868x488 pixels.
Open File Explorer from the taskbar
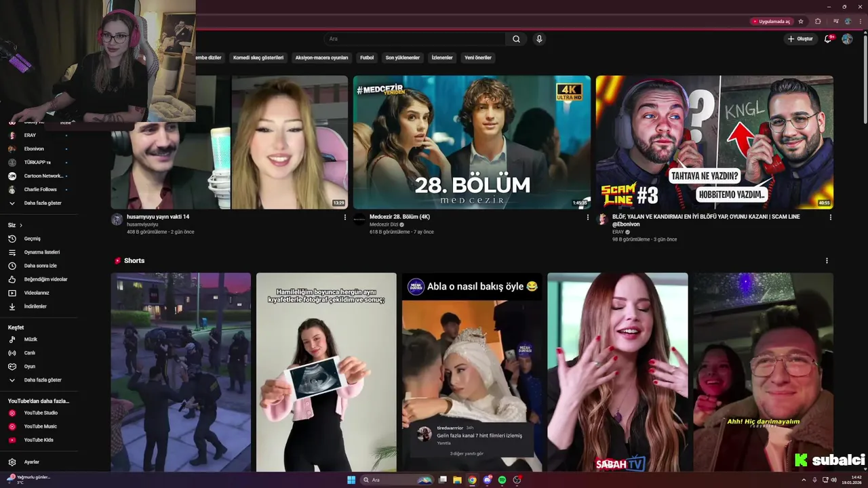click(457, 480)
